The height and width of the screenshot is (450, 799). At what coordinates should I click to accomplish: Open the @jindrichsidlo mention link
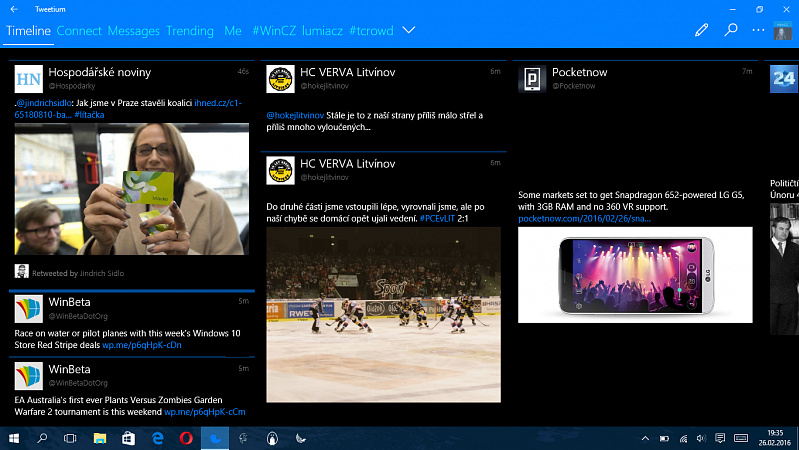click(x=44, y=103)
